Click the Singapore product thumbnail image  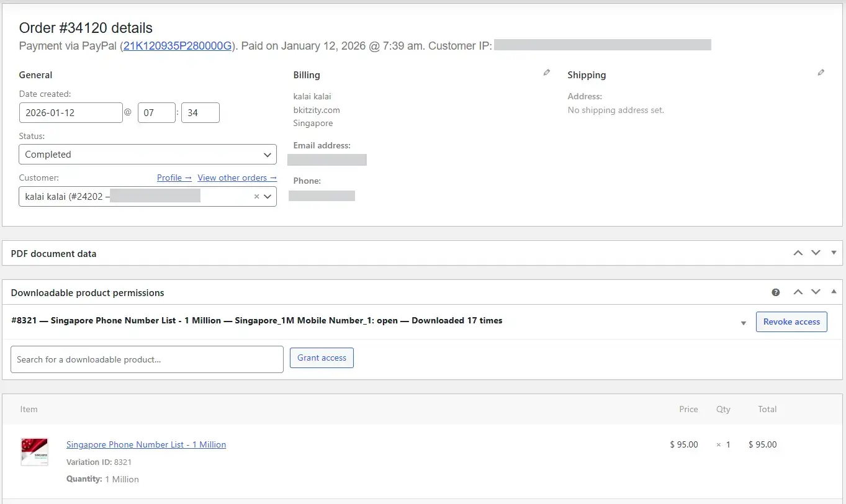pyautogui.click(x=34, y=452)
